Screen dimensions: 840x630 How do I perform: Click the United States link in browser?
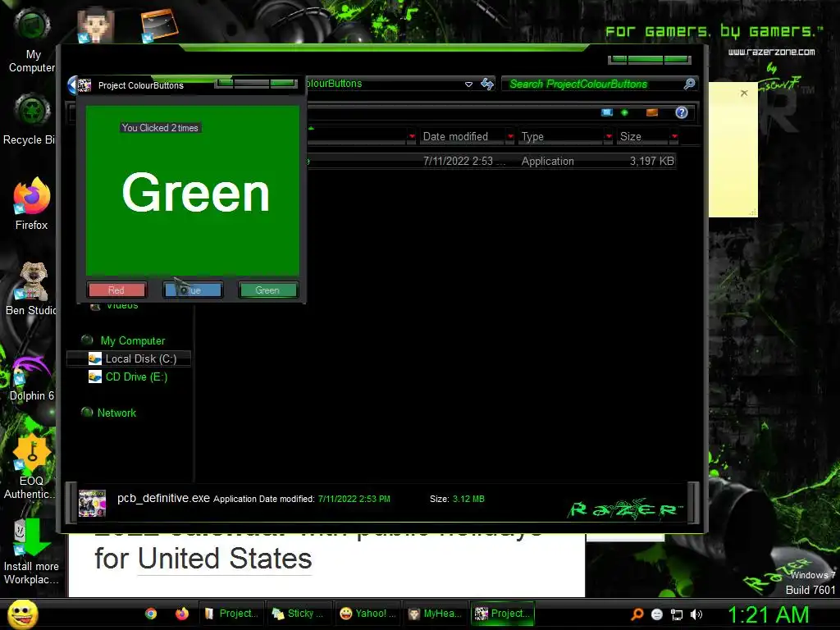tap(225, 558)
